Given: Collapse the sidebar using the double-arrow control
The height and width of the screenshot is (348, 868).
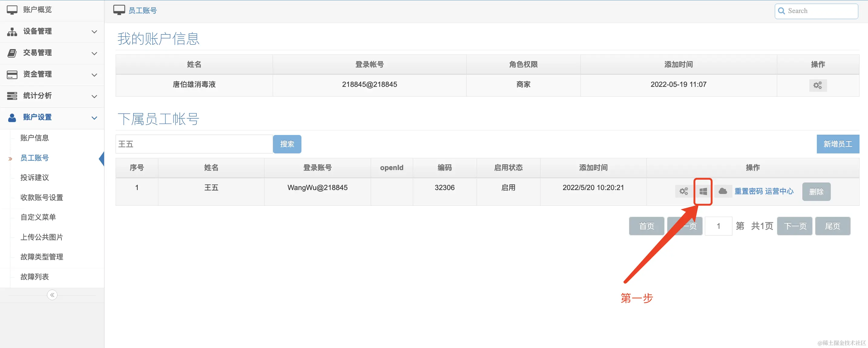Looking at the screenshot, I should (x=52, y=294).
